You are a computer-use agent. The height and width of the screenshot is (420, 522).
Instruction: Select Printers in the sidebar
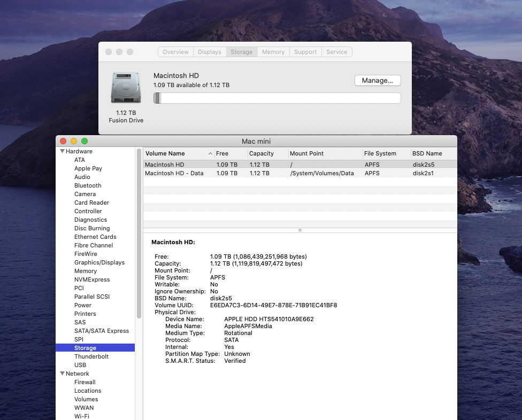85,314
